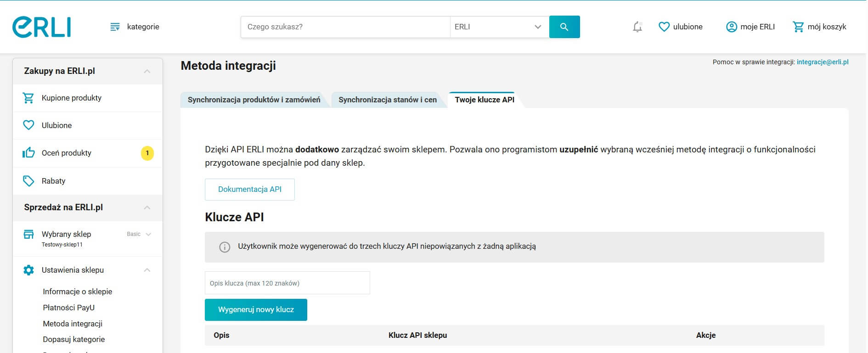
Task: Open notifications bell icon
Action: coord(637,27)
